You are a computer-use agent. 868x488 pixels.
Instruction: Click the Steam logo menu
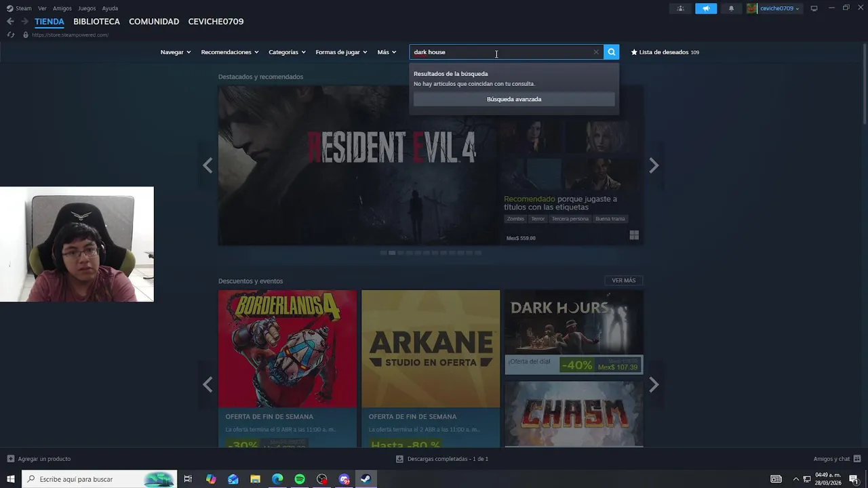[19, 8]
